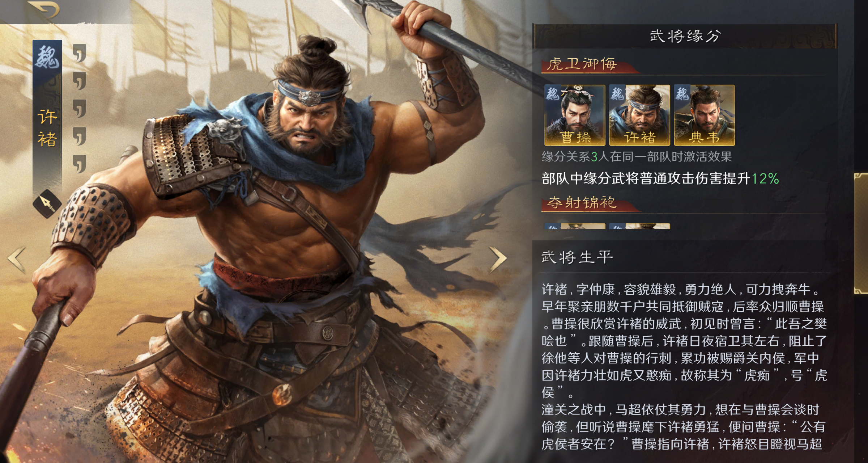Click the spear troop-type diamond icon
Screen dimensions: 868x463
47,204
